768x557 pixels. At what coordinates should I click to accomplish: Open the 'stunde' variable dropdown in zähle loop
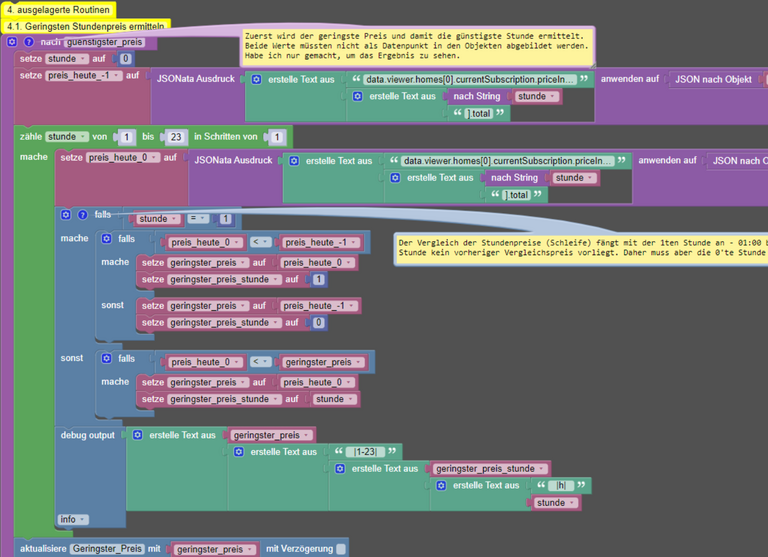coord(65,137)
